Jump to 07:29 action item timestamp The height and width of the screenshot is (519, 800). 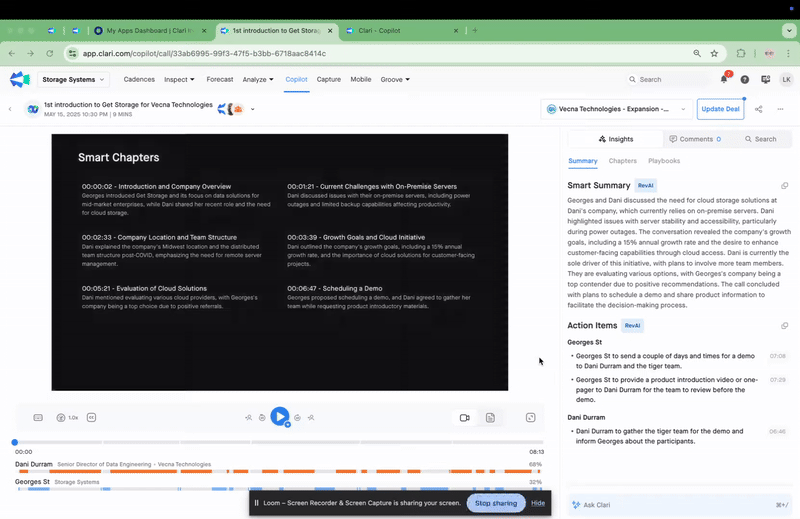click(778, 380)
